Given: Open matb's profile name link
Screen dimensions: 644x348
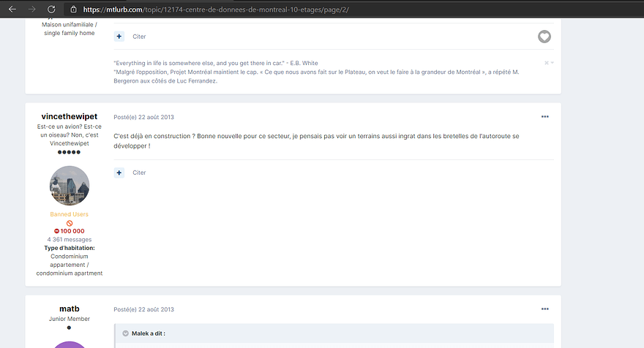Looking at the screenshot, I should 70,309.
